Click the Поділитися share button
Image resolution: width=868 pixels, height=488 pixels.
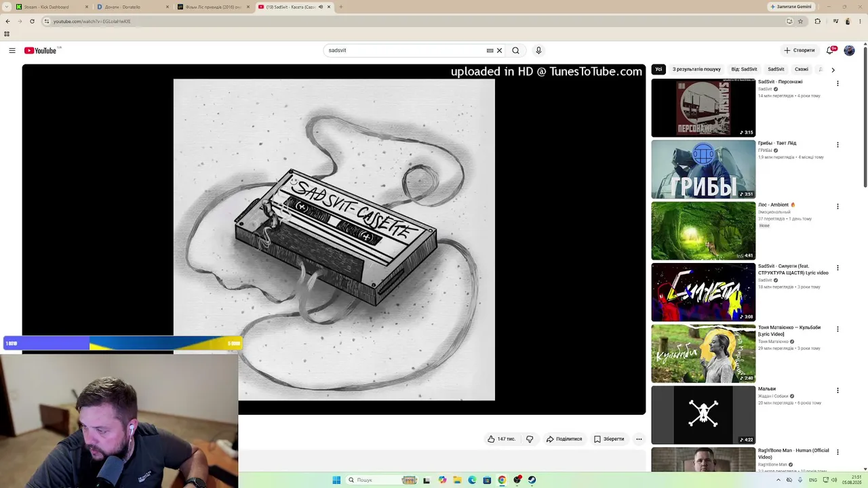click(564, 439)
